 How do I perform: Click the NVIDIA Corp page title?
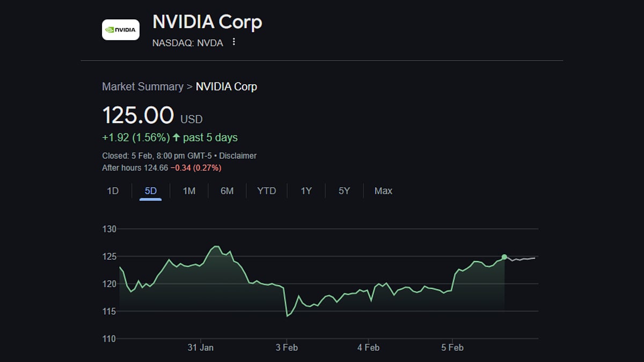(x=208, y=22)
